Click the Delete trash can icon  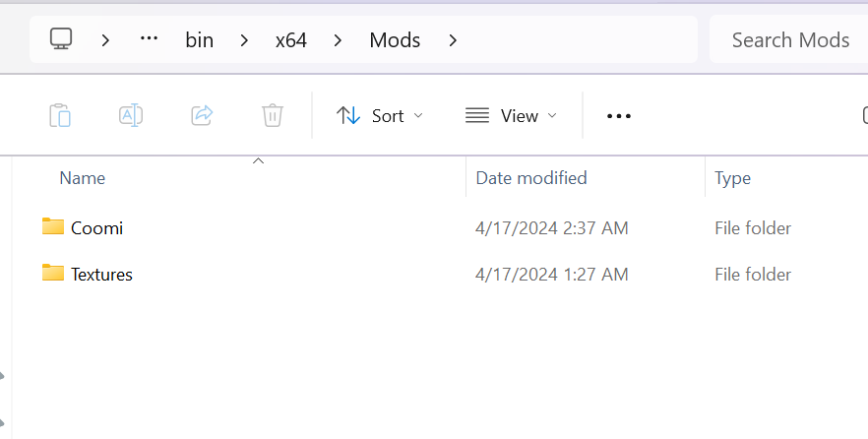tap(273, 116)
